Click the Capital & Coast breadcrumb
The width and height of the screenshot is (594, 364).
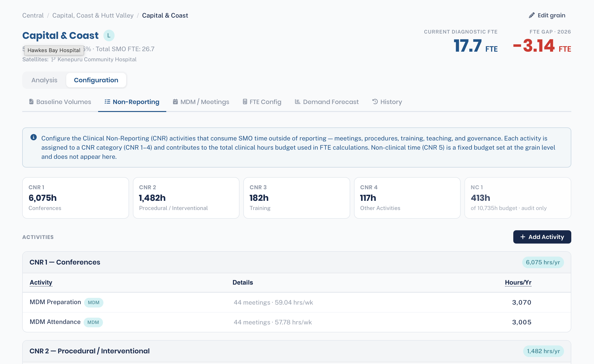click(165, 15)
